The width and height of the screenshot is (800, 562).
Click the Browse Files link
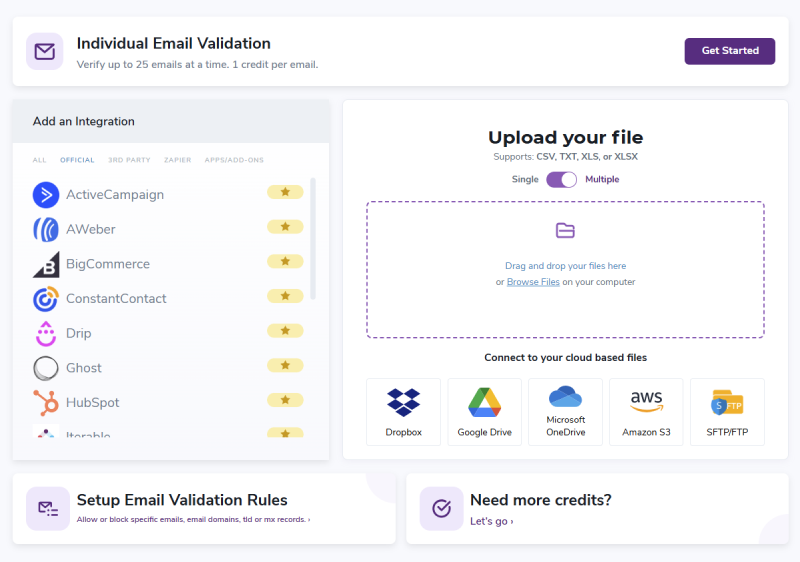click(x=533, y=282)
